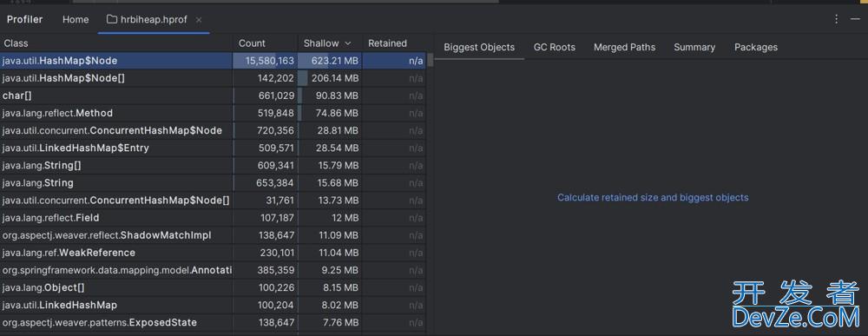Click the folder icon on hrbiheap.hprof tab
868x336 pixels.
tap(112, 19)
